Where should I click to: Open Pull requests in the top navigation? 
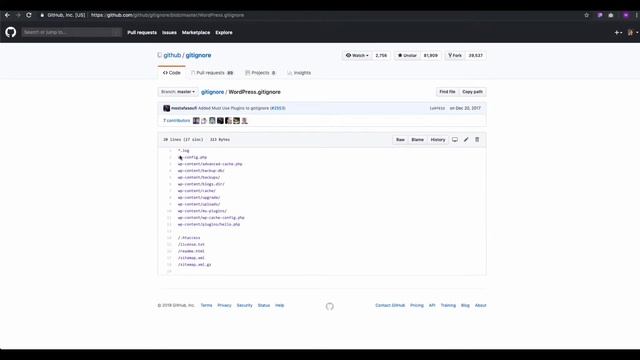[x=142, y=33]
